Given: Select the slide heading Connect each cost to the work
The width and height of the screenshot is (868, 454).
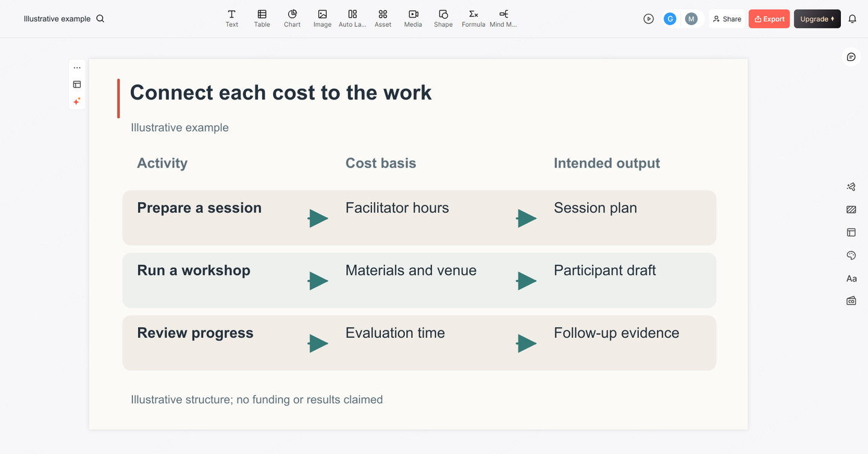Looking at the screenshot, I should click(x=281, y=92).
